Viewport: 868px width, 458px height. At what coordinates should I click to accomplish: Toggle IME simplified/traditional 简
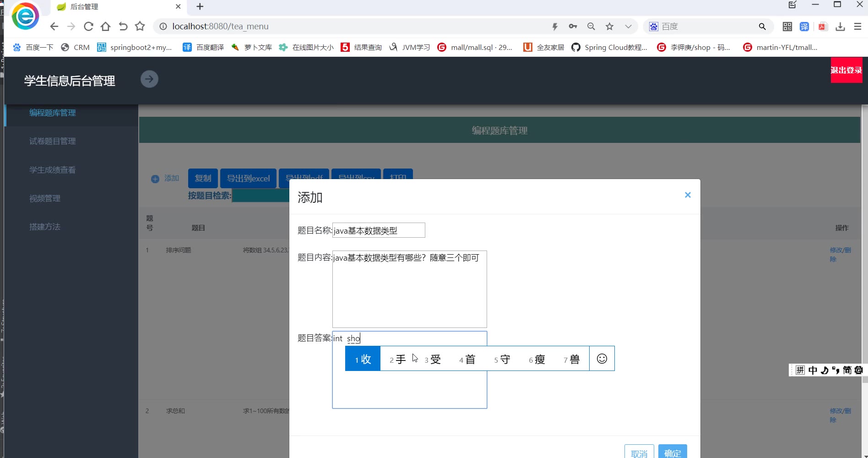(847, 370)
